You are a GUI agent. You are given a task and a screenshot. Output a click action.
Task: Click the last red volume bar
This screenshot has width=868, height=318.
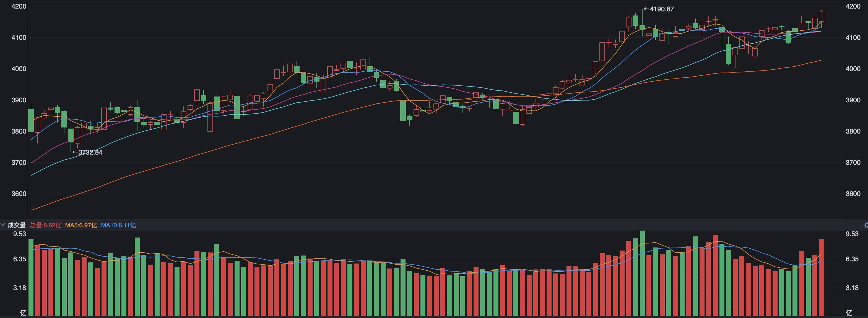pyautogui.click(x=821, y=277)
